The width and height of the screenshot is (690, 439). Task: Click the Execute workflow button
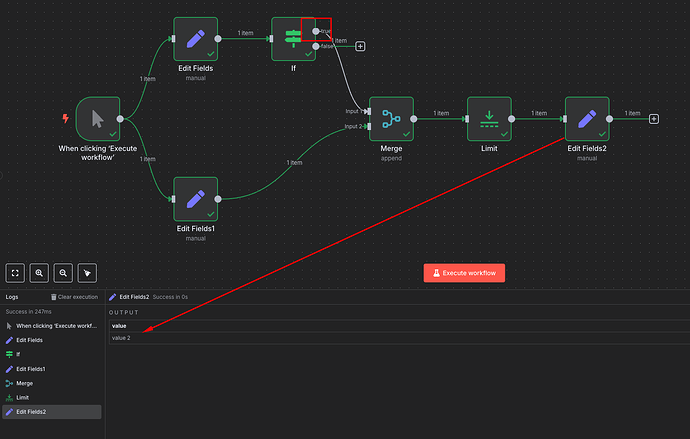(x=464, y=273)
